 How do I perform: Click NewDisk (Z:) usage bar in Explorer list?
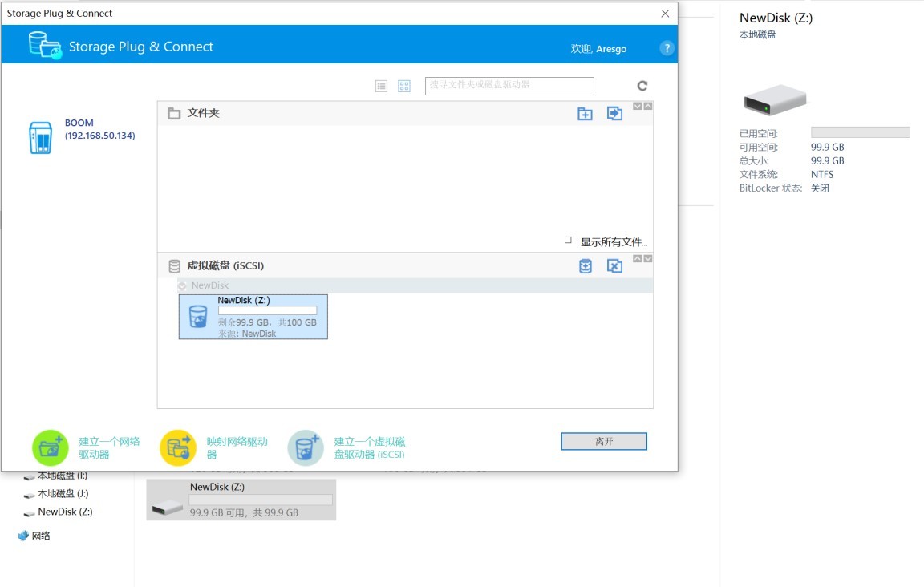261,500
